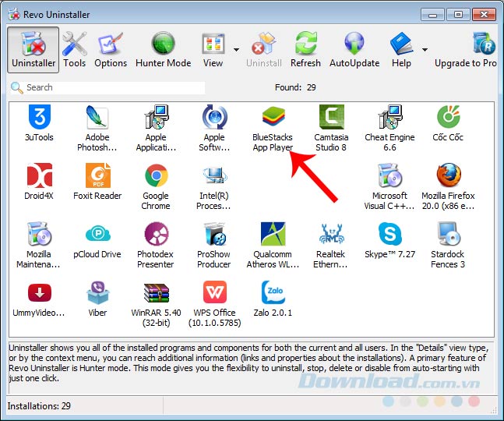The width and height of the screenshot is (504, 421).
Task: Click the grayed Uninstall toolbar button
Action: pos(264,50)
